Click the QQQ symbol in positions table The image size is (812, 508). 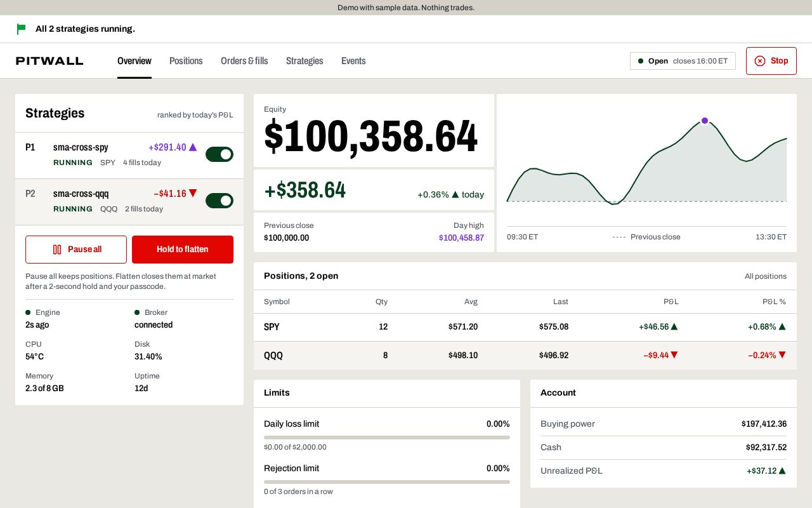(273, 356)
